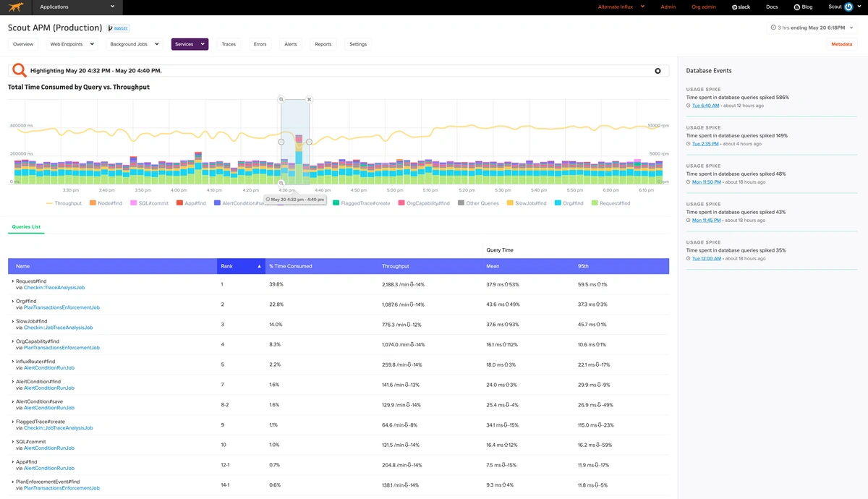Click the blue power avatar icon next to Scout
This screenshot has height=499, width=868.
(x=849, y=7)
